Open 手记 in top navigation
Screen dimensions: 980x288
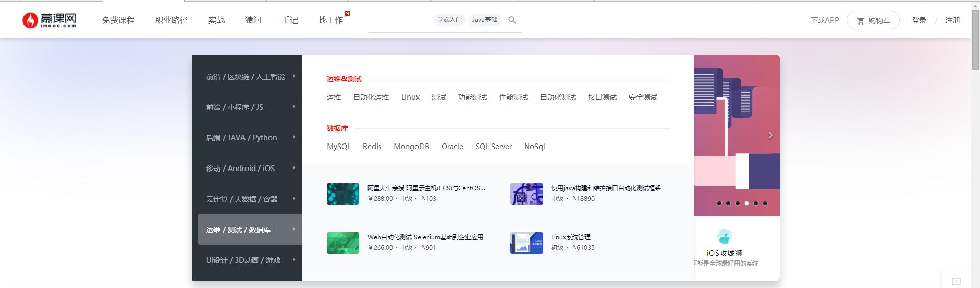click(290, 20)
